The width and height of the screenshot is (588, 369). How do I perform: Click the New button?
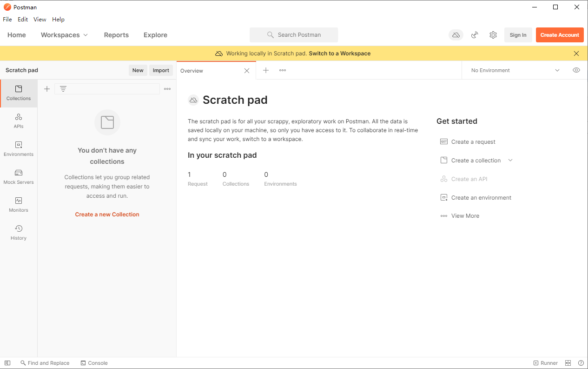tap(138, 70)
